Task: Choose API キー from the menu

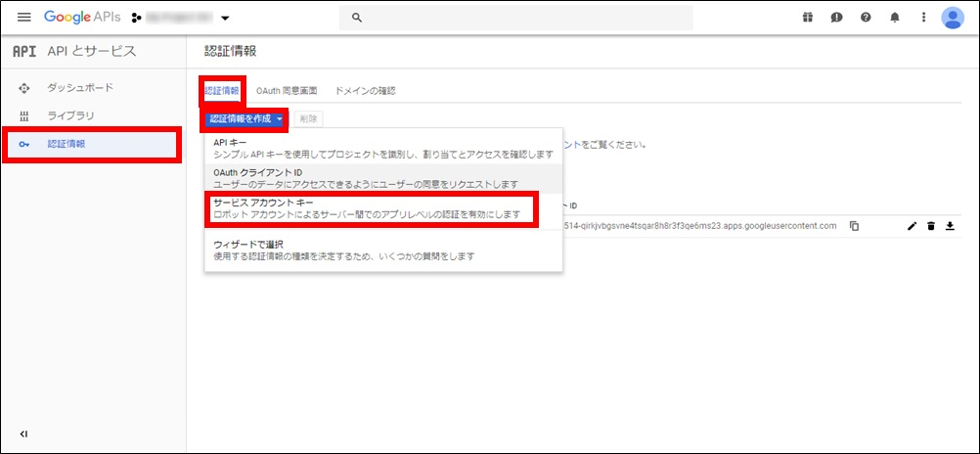Action: pyautogui.click(x=383, y=148)
